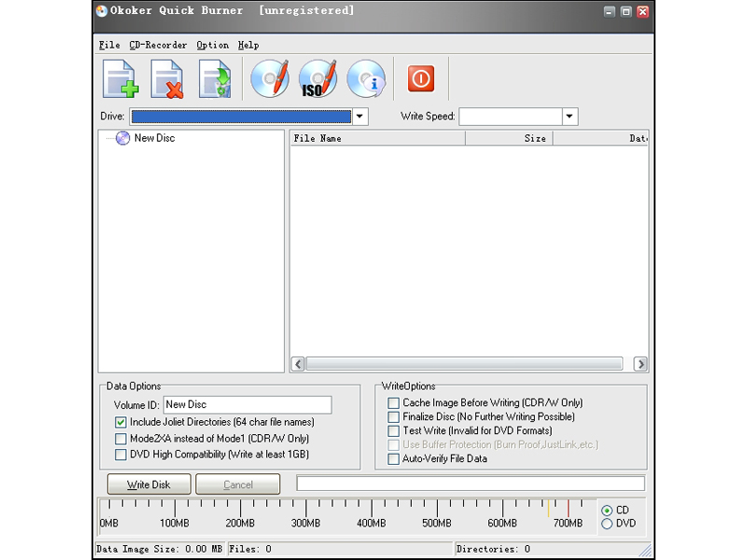Click the Add File toolbar icon
This screenshot has height=560, width=747.
click(x=120, y=78)
